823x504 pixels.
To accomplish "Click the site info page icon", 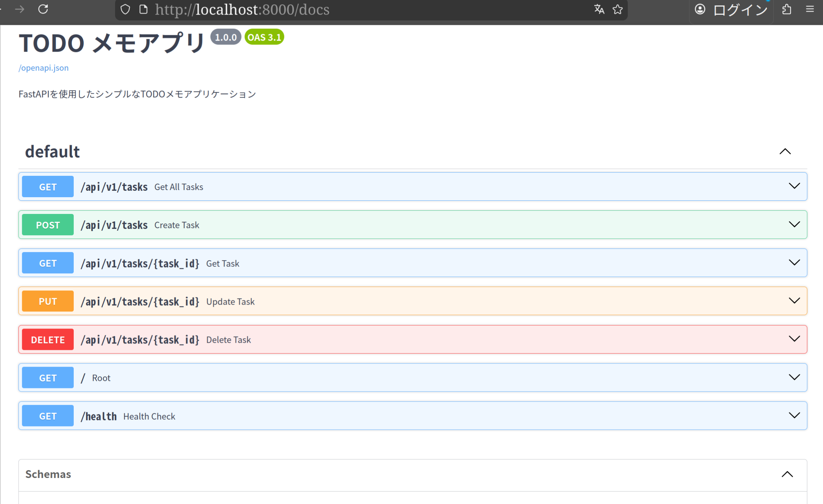I will click(143, 9).
